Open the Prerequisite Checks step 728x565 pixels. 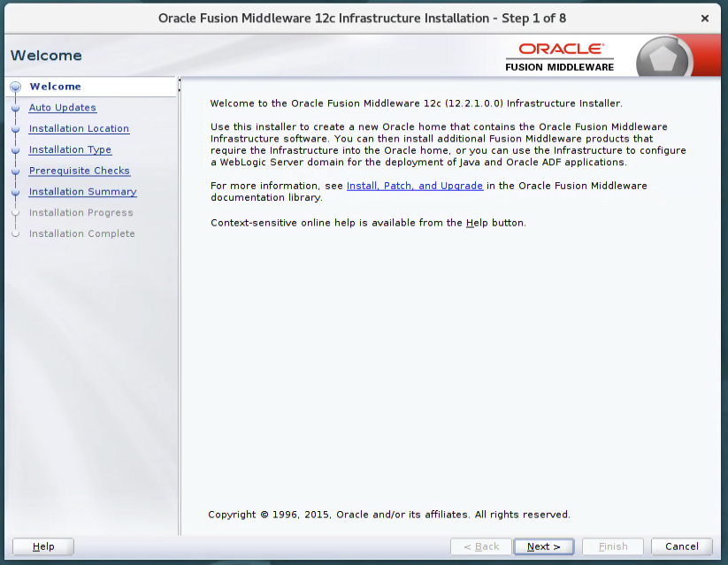80,171
